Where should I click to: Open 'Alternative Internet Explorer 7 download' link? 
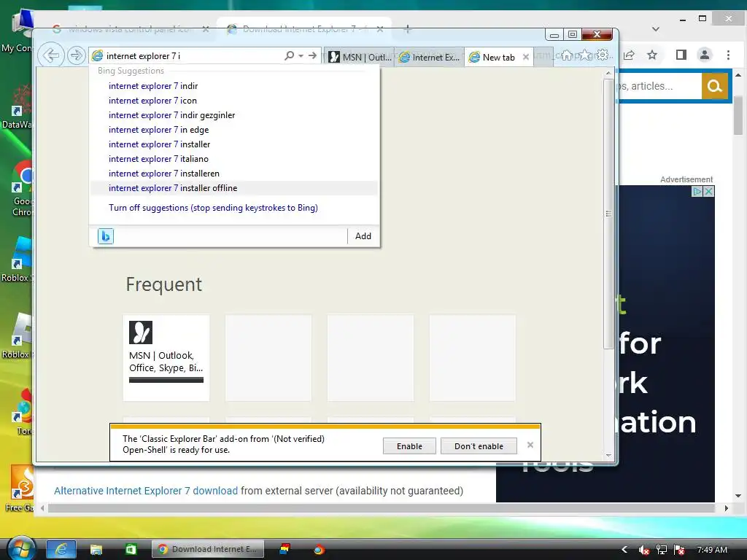(146, 491)
